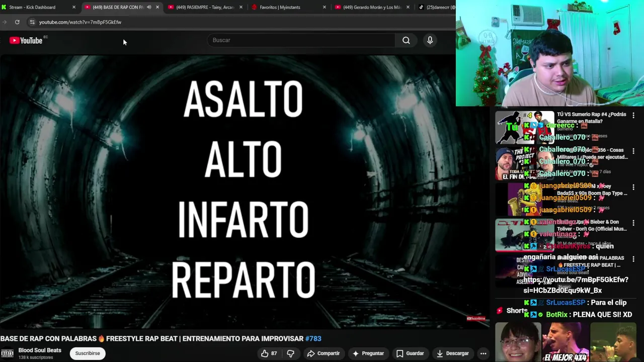Click the magnifier search button

[x=406, y=40]
